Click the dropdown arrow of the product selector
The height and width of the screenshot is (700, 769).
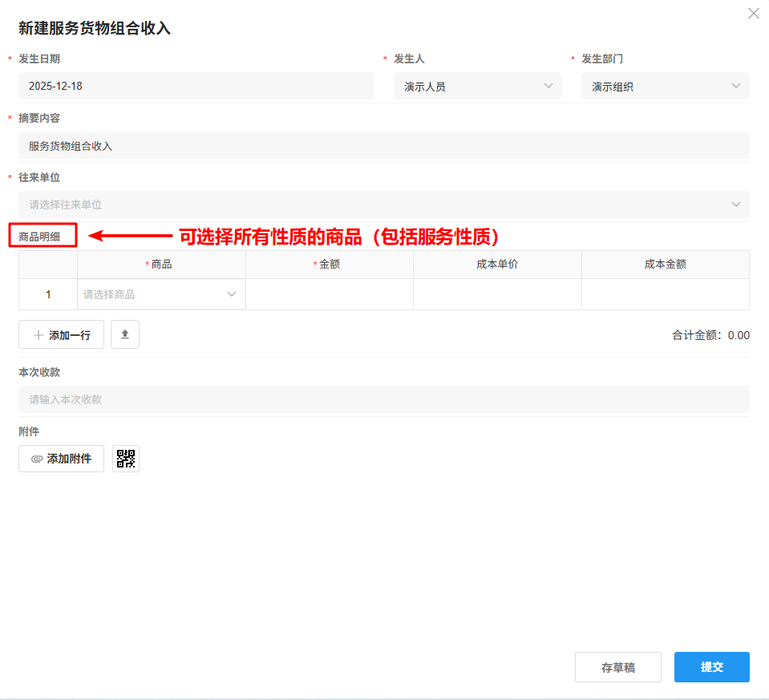coord(233,294)
